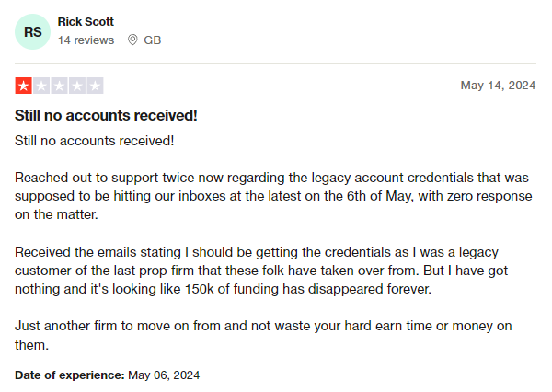This screenshot has width=552, height=392.
Task: Click the May 14, 2024 review date
Action: pyautogui.click(x=498, y=86)
